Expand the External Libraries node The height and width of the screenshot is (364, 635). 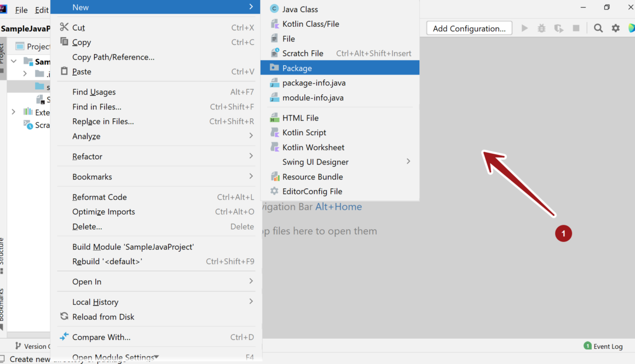point(13,112)
